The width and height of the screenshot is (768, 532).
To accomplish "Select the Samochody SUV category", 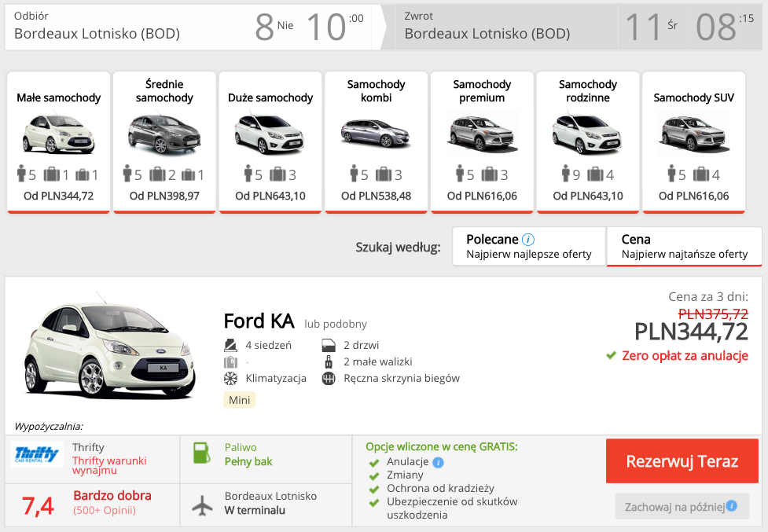I will click(x=693, y=141).
